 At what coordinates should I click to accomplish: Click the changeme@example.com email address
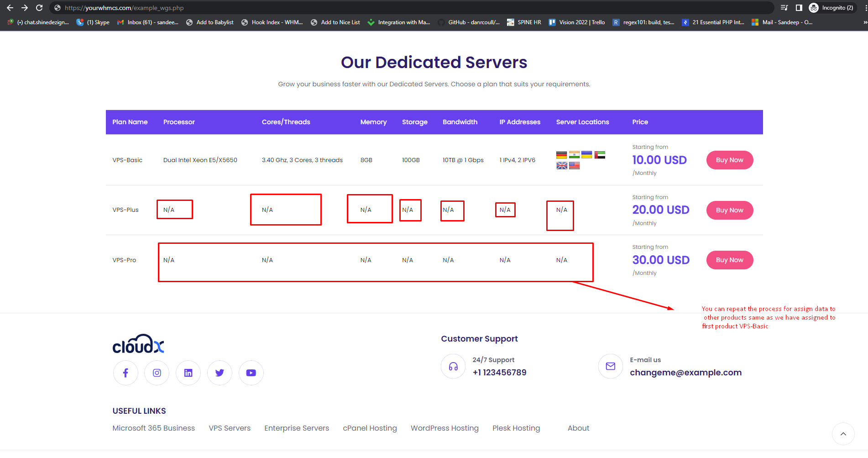[685, 373]
